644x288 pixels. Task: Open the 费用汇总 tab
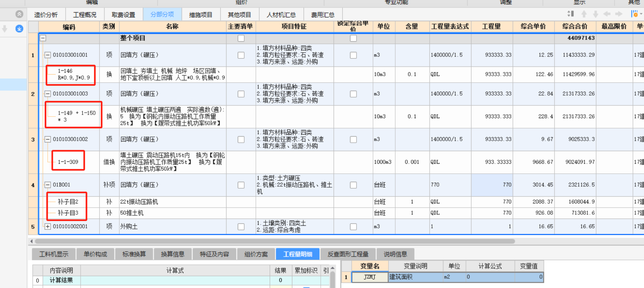(323, 15)
